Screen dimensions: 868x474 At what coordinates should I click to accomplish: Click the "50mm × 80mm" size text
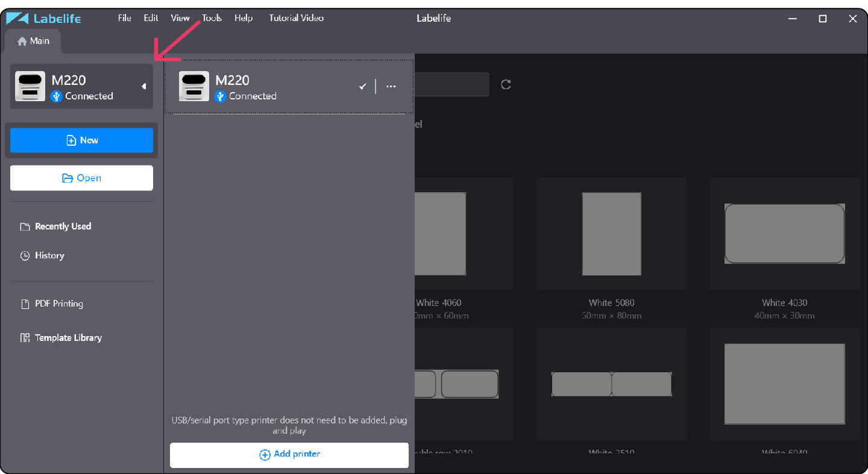[612, 316]
